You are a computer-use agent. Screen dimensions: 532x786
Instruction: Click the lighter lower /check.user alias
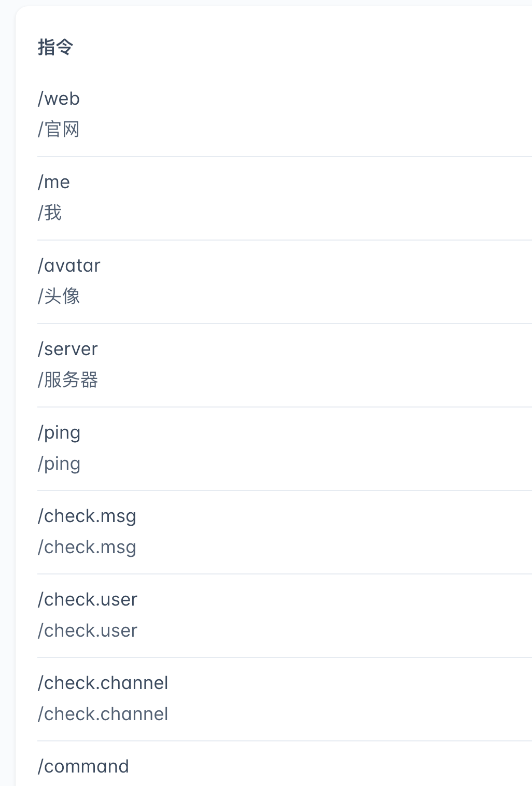(87, 631)
